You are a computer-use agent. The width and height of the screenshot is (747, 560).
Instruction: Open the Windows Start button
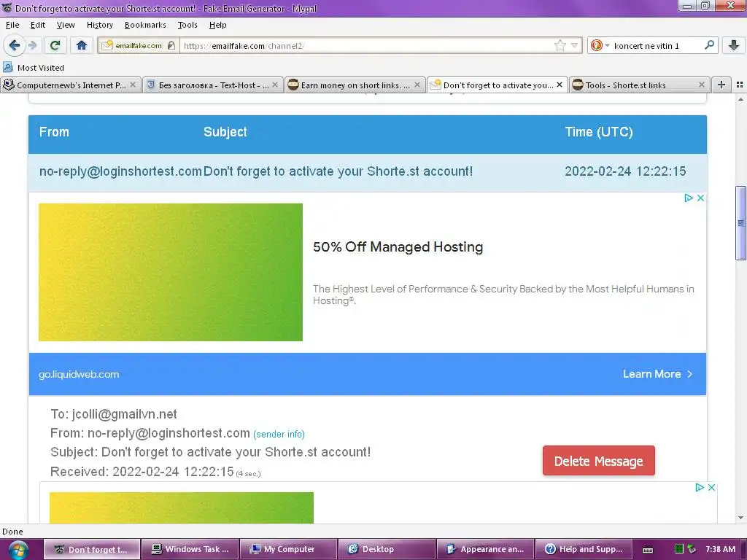[18, 550]
